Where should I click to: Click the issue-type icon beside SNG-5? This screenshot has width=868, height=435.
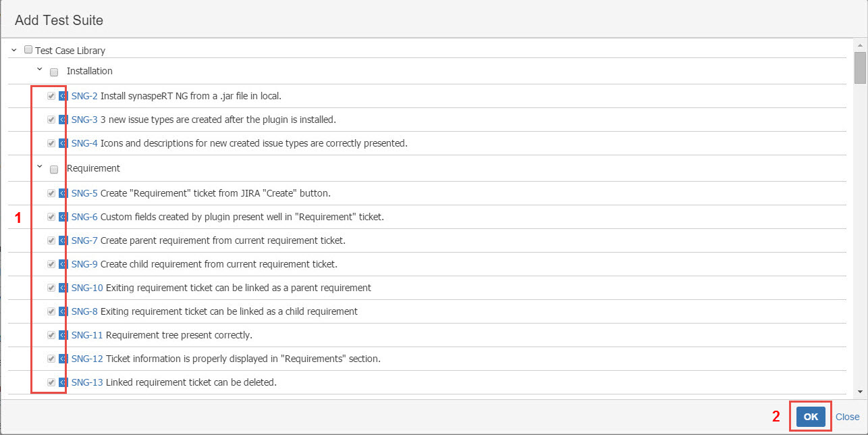coord(62,193)
